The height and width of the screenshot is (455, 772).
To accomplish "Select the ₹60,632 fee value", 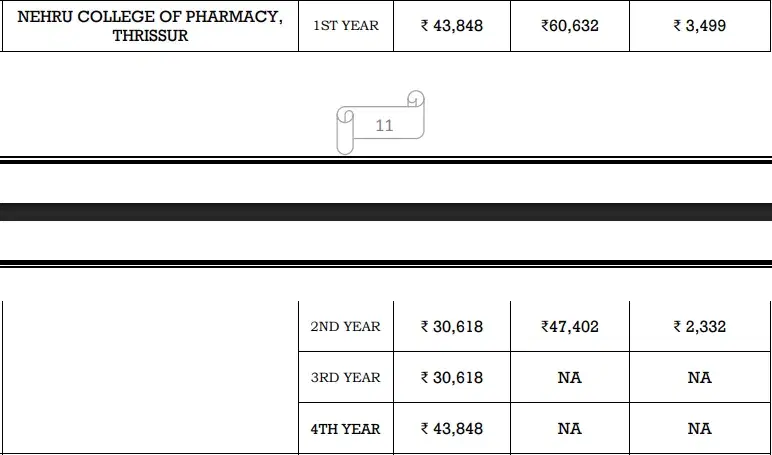I will tap(570, 26).
